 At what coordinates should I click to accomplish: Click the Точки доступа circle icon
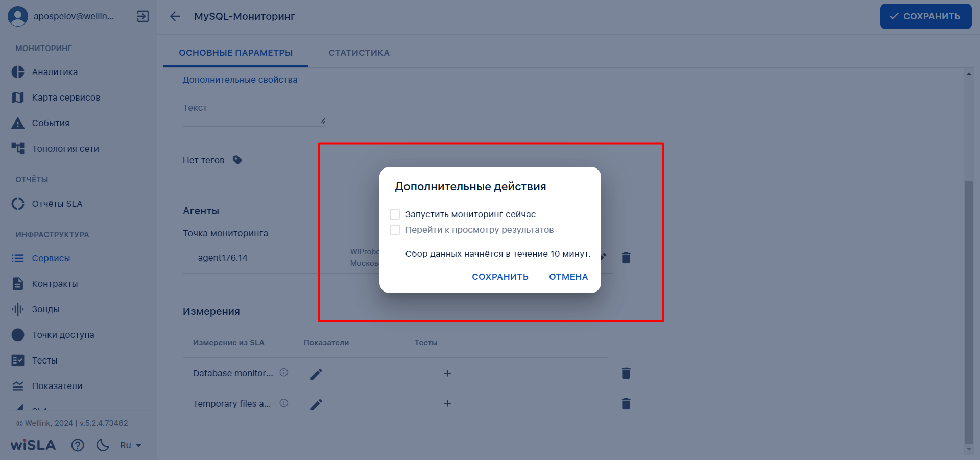click(18, 335)
